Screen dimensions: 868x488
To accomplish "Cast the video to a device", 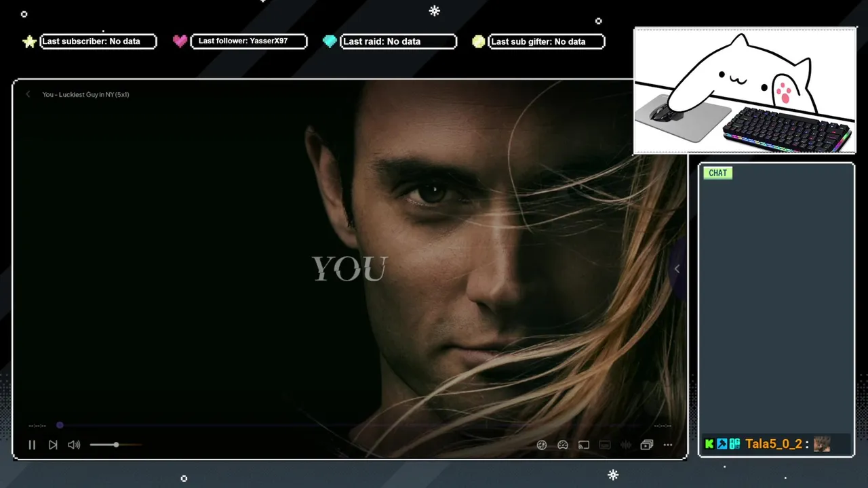I will point(584,445).
